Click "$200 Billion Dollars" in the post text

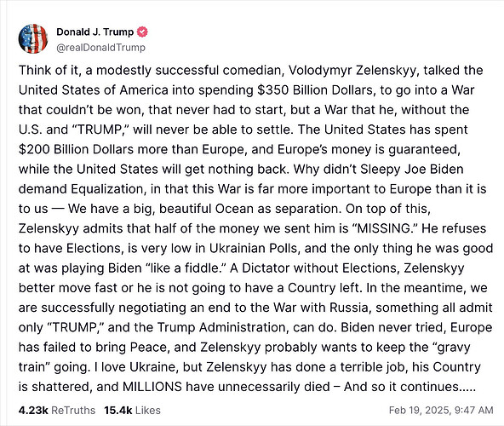[76, 149]
